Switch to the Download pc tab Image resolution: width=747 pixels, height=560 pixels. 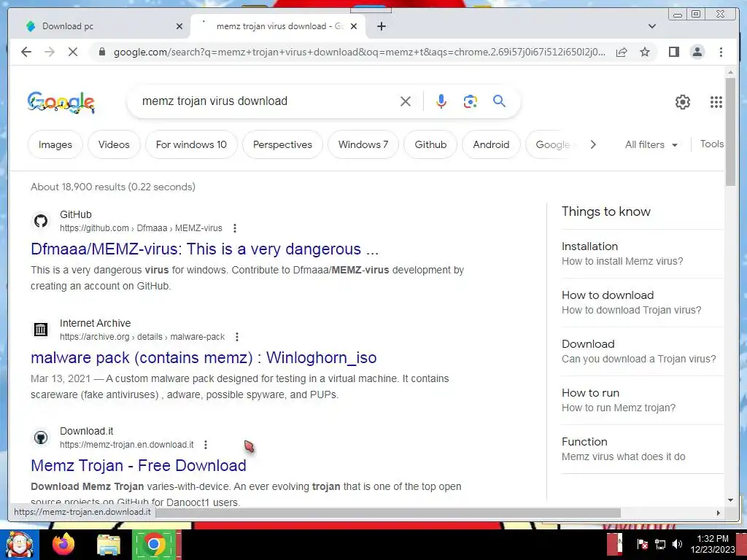click(x=100, y=26)
